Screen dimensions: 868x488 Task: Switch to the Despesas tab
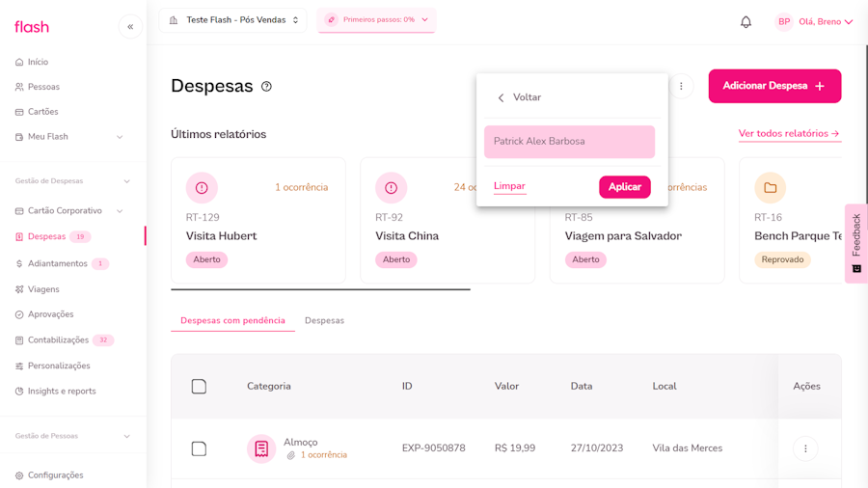click(x=324, y=320)
